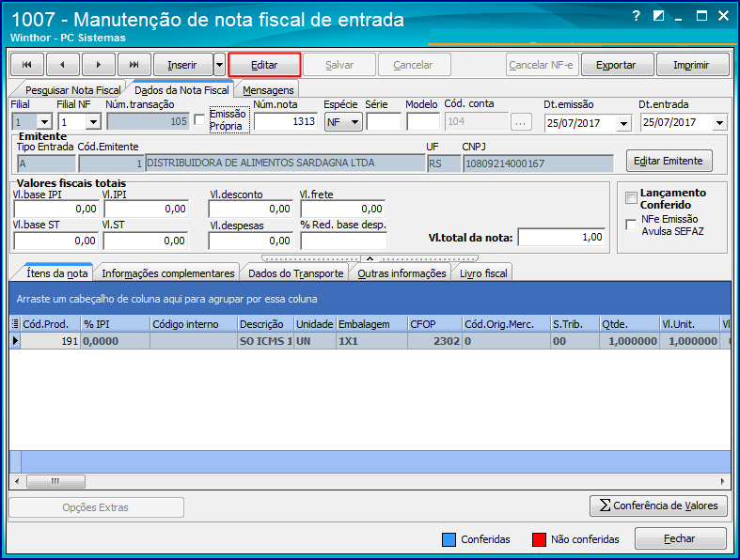Click horizontal scrollbar left arrow
Image resolution: width=740 pixels, height=560 pixels.
coord(17,481)
